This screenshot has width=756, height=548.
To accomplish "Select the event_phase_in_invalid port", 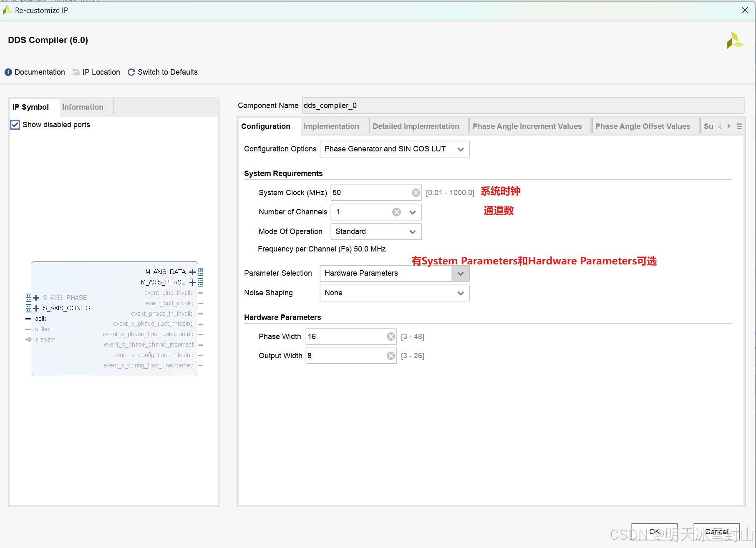I will pos(162,314).
